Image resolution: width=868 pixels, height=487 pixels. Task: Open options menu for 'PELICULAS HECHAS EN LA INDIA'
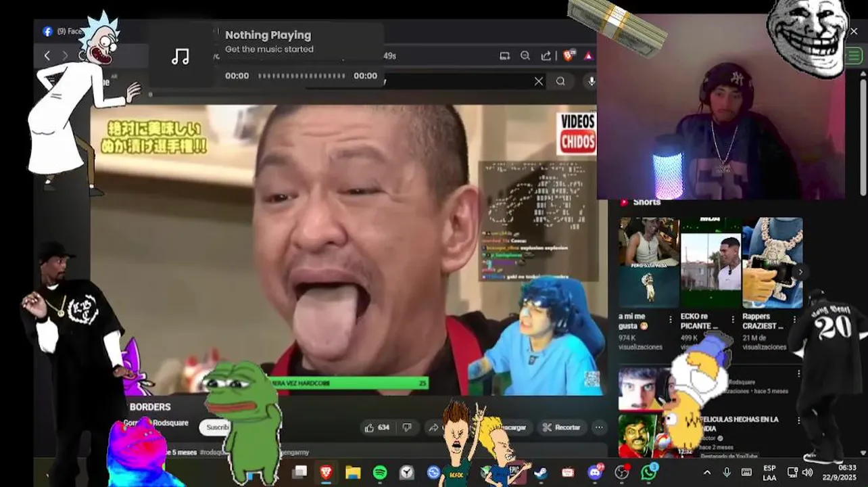click(x=798, y=421)
